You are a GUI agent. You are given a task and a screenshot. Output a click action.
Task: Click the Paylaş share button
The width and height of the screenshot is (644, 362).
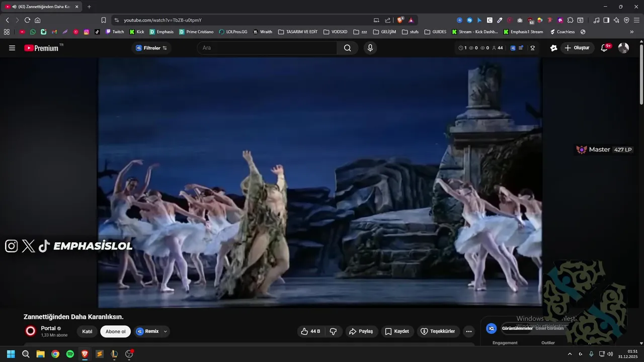point(362,331)
